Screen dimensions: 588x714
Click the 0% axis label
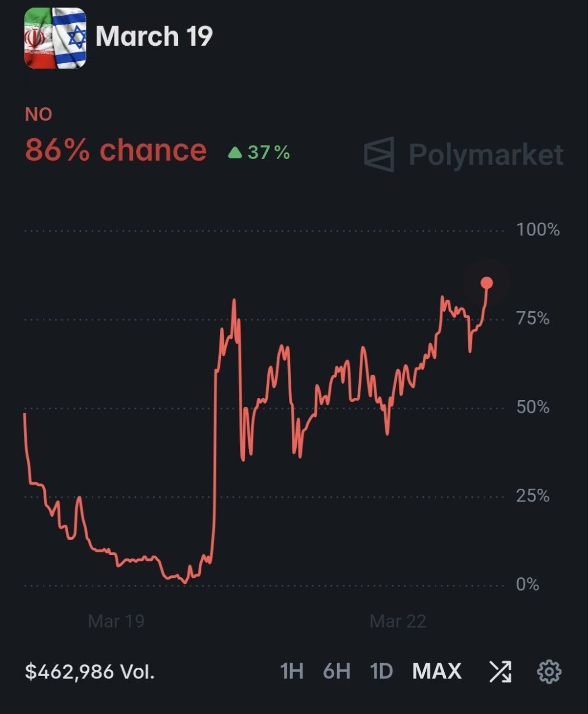528,585
